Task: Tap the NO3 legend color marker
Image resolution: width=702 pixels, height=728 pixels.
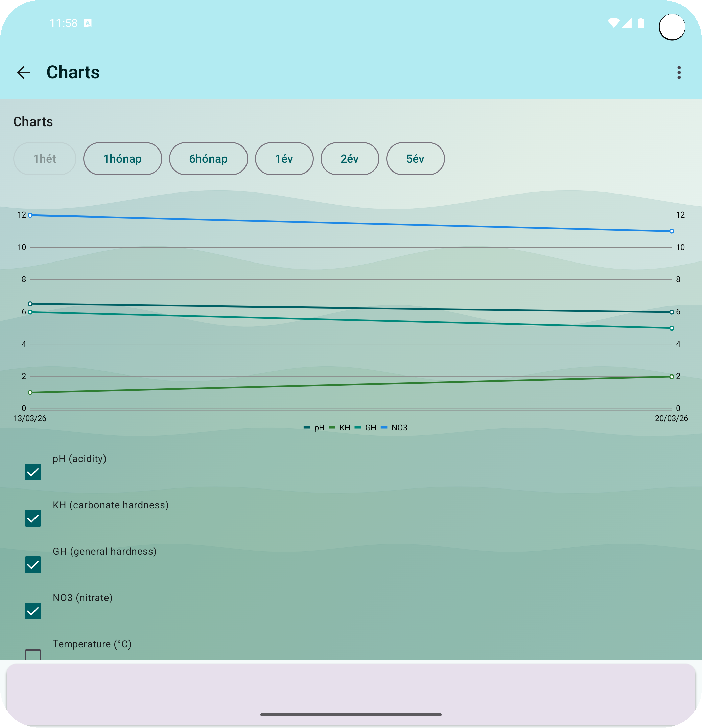Action: 384,428
